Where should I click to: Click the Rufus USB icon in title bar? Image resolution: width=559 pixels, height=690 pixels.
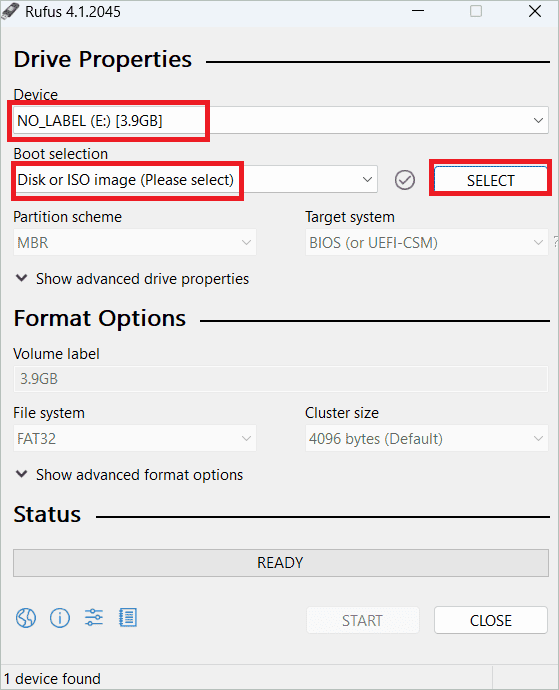10,11
